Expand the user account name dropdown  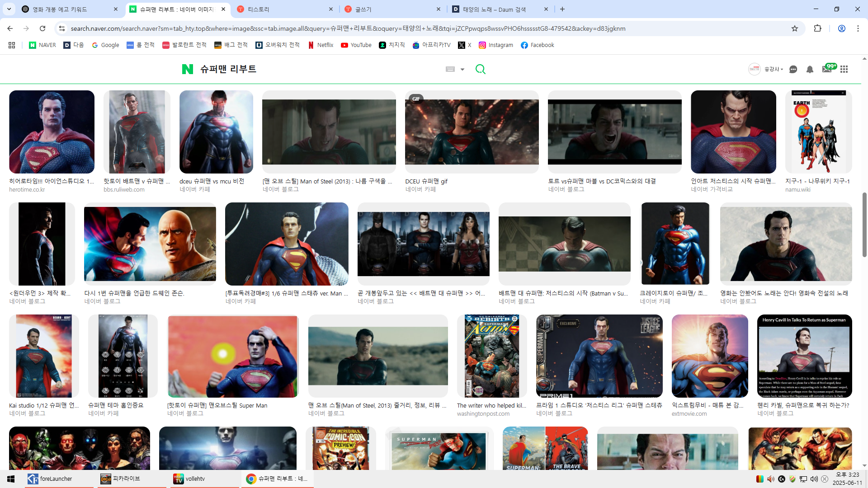tap(774, 69)
